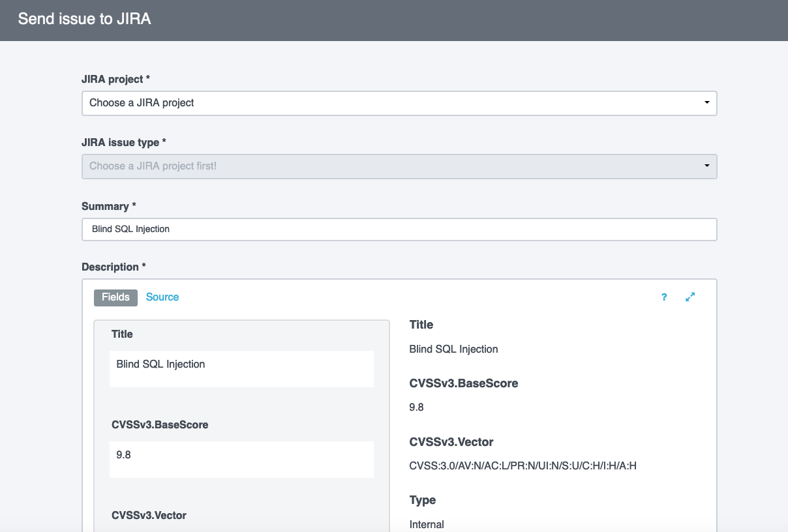
Task: Click the 'CVSSv3.BaseScore' label in fields panel
Action: coord(160,425)
